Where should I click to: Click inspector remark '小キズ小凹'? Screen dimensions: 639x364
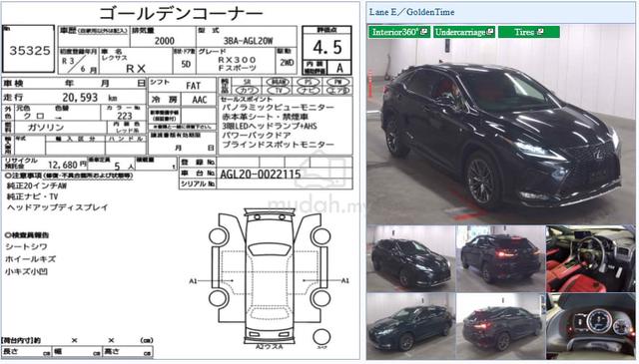click(x=27, y=271)
